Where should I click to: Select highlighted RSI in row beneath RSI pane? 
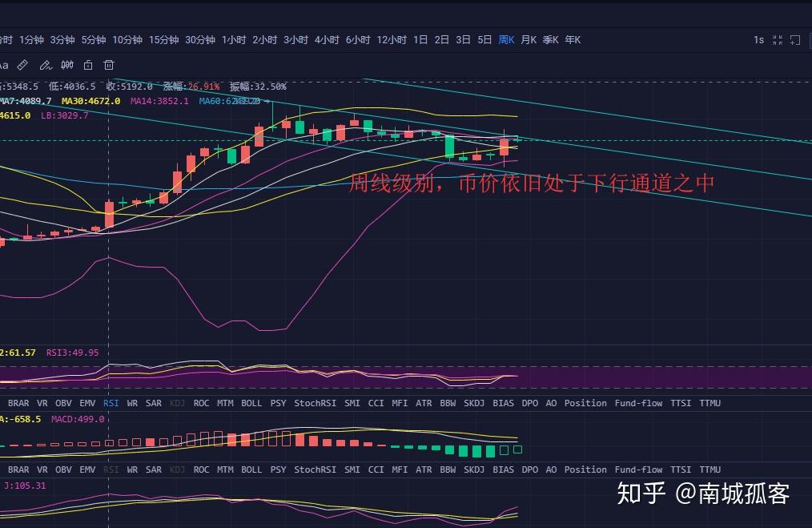point(111,403)
